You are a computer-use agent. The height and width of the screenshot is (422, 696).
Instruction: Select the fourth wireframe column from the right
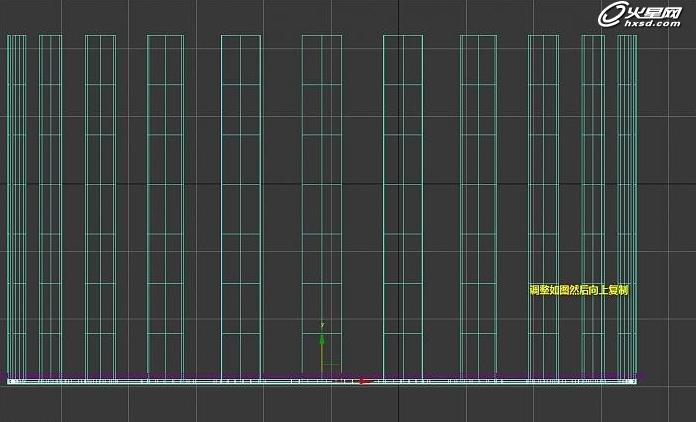(478, 200)
